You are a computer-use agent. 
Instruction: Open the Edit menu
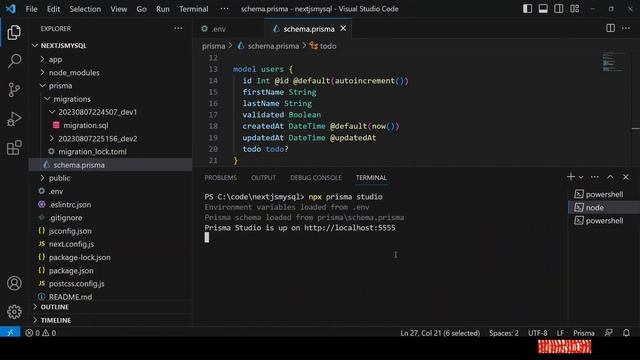point(53,9)
